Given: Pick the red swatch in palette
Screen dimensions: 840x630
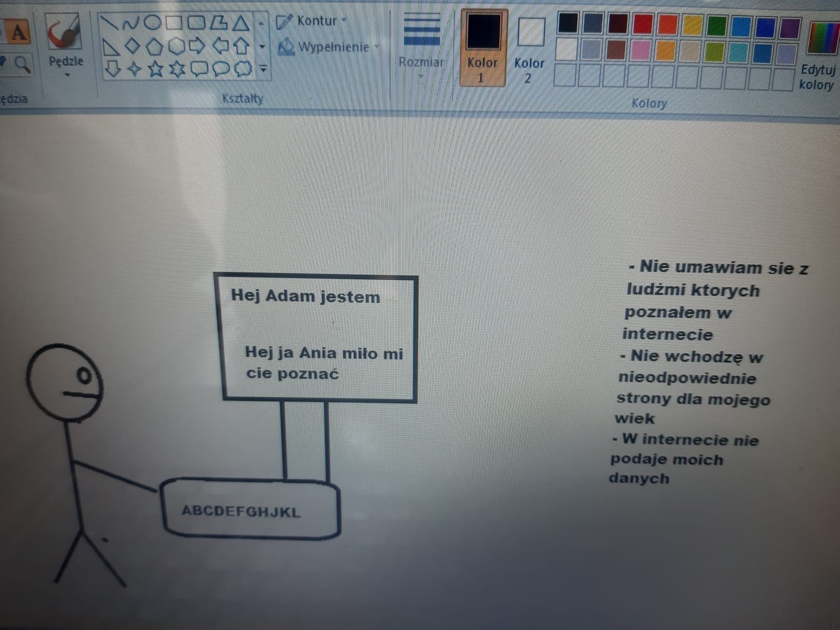Looking at the screenshot, I should (x=642, y=24).
